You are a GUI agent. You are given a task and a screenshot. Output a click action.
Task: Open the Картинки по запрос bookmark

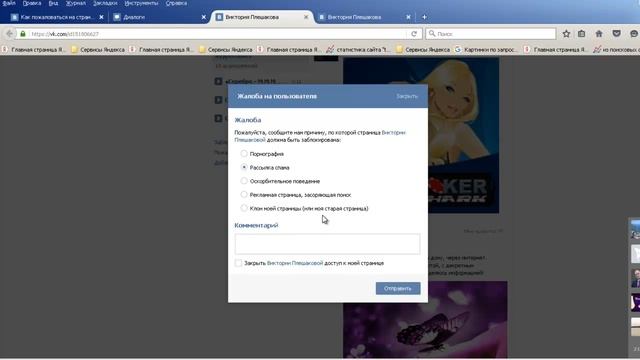[x=486, y=49]
